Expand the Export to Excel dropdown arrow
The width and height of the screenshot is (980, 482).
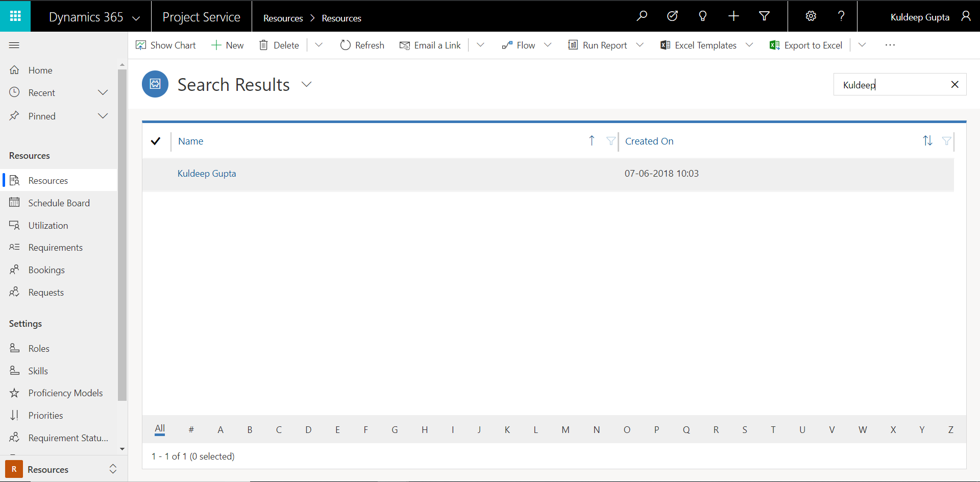click(862, 45)
